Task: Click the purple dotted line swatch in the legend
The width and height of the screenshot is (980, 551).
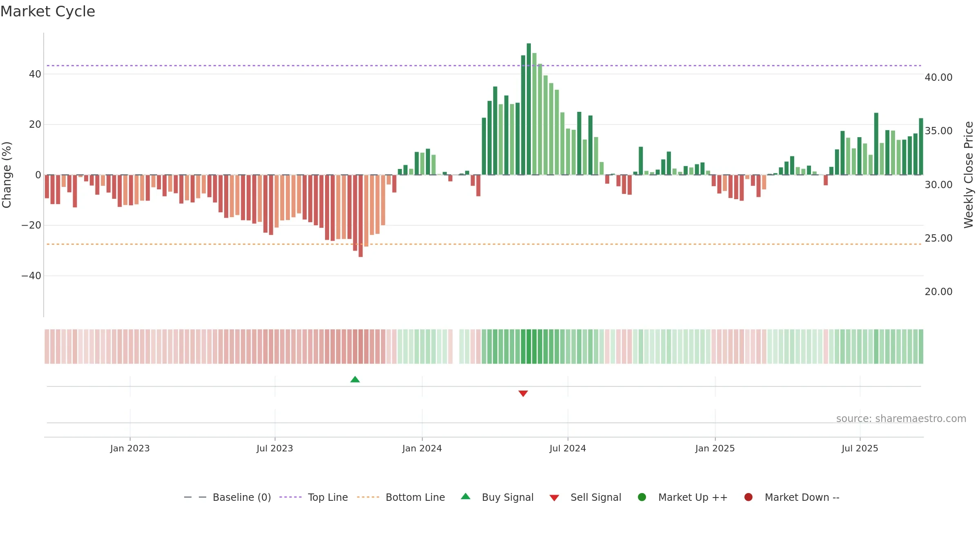Action: [x=290, y=497]
